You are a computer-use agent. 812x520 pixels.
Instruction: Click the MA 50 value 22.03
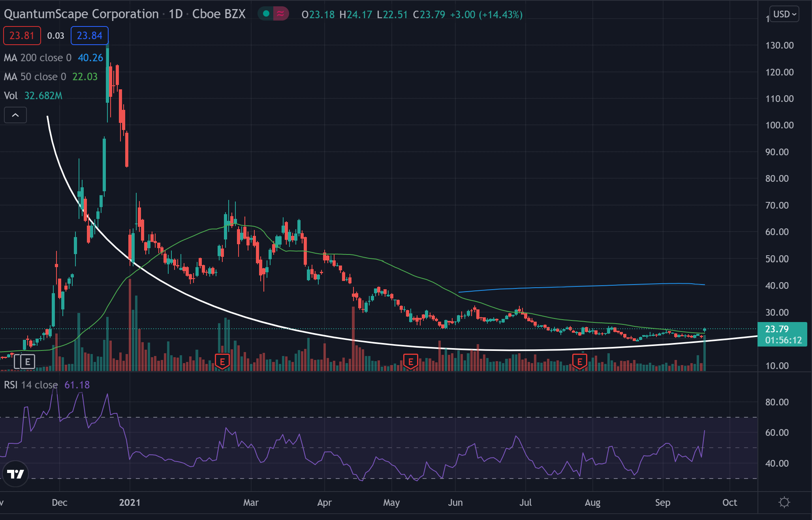point(85,77)
